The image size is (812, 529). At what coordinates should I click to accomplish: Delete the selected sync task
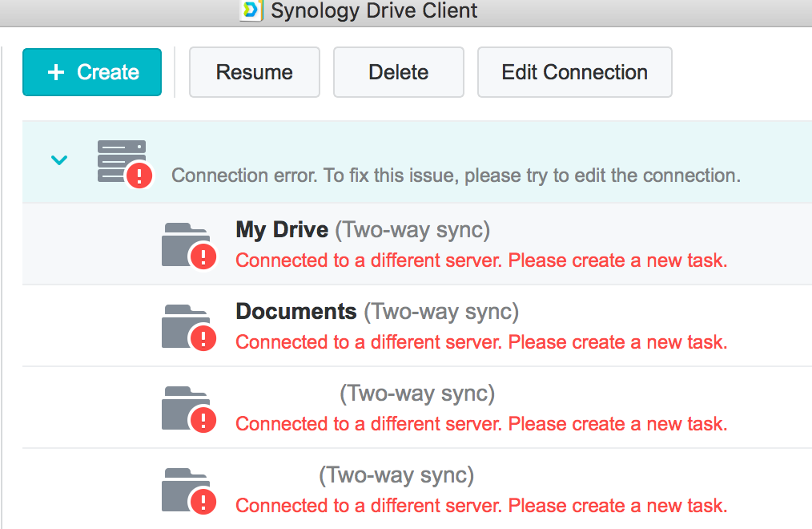pyautogui.click(x=398, y=72)
